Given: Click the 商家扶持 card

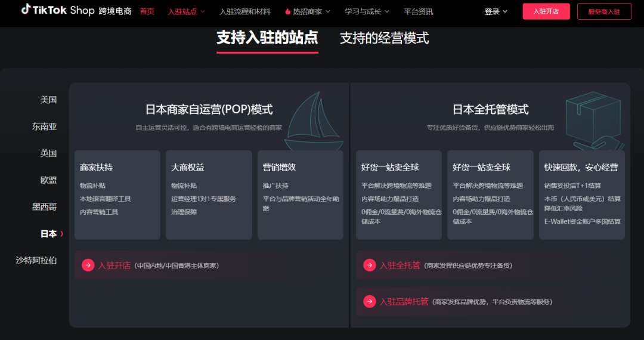Looking at the screenshot, I should click(117, 194).
